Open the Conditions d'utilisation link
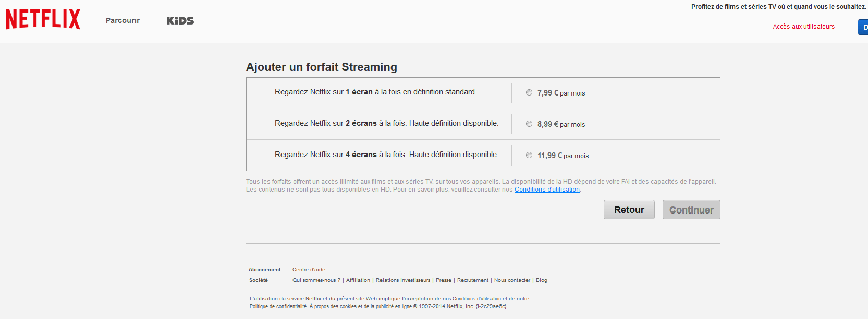This screenshot has height=319, width=868. (x=547, y=190)
